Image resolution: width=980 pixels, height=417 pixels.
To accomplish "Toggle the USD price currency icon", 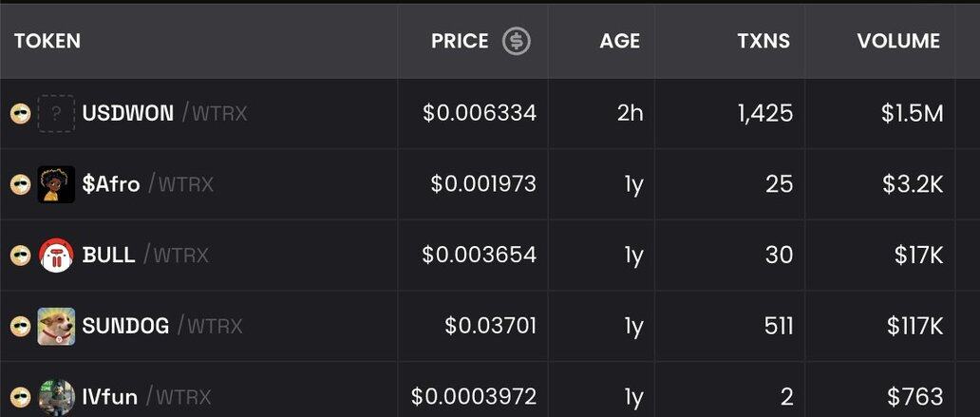I will tap(517, 41).
